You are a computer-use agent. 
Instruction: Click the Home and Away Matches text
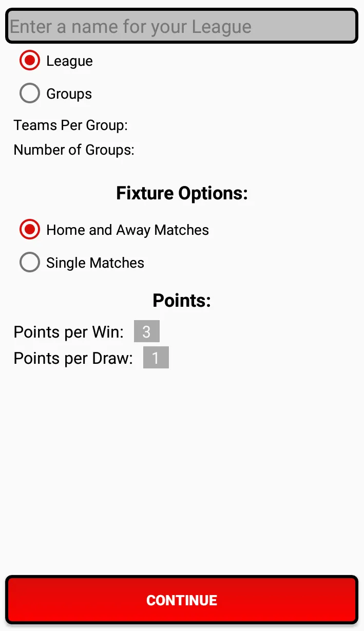click(127, 229)
